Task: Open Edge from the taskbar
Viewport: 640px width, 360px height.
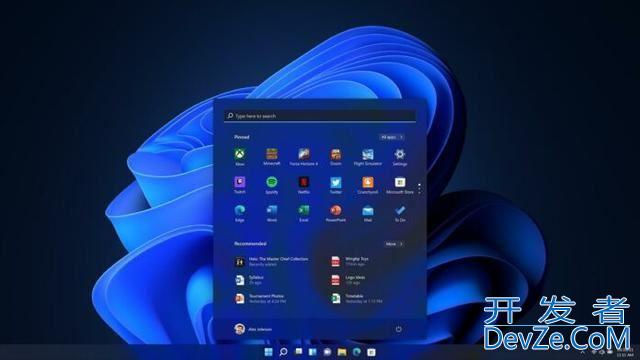Action: (x=357, y=352)
